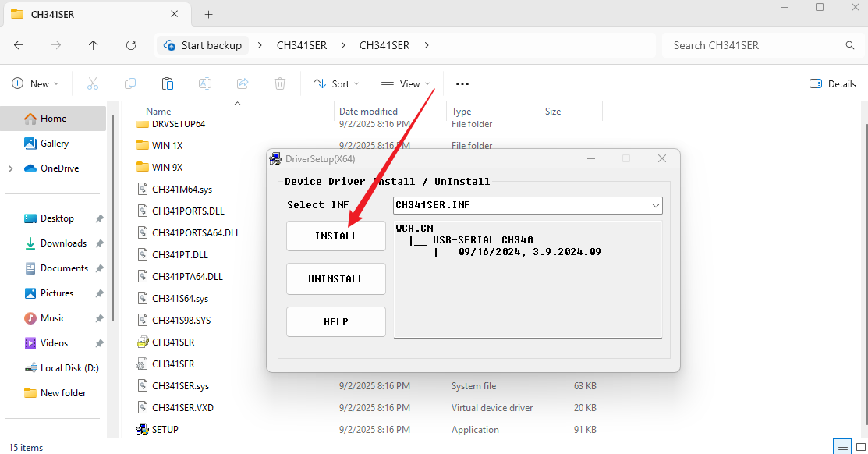Open HELP in the DriverSetup dialog

[x=335, y=321]
